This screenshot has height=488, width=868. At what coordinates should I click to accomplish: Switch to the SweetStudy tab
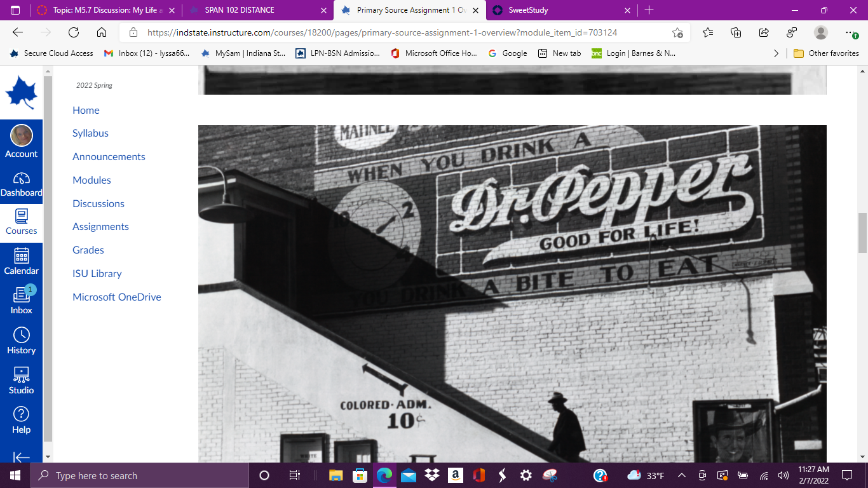[562, 10]
